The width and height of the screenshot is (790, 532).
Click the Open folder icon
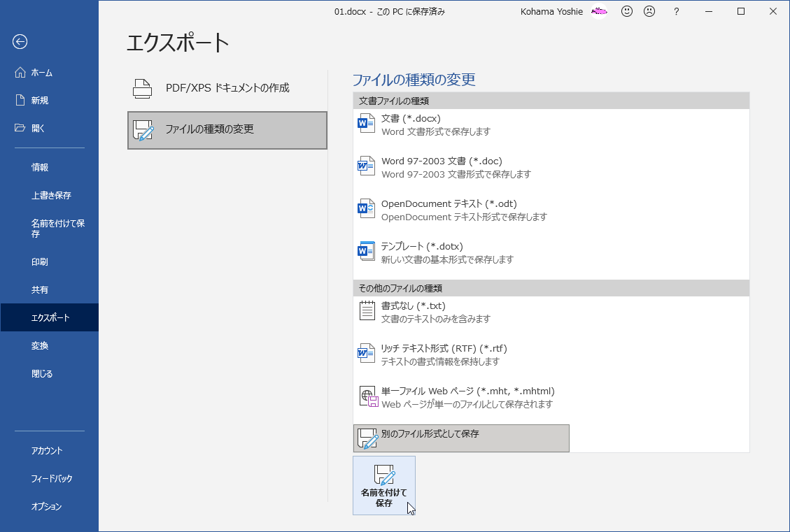point(20,128)
